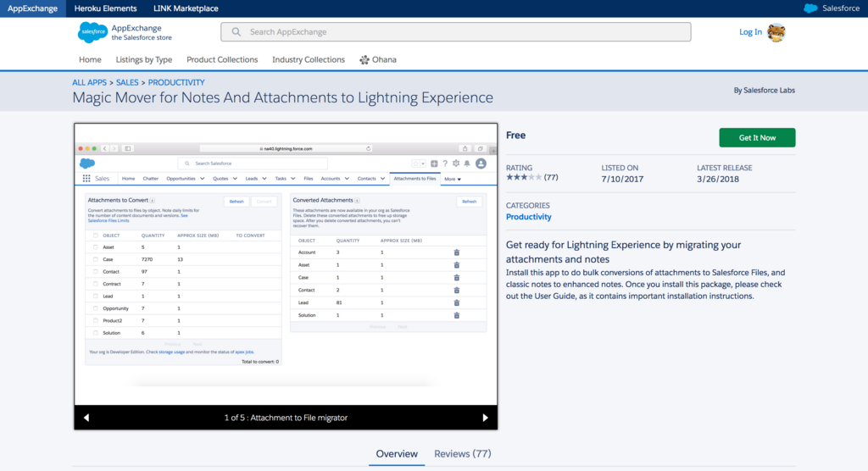Screen dimensions: 868x471
Task: Click browser share icon in screenshot
Action: click(465, 148)
